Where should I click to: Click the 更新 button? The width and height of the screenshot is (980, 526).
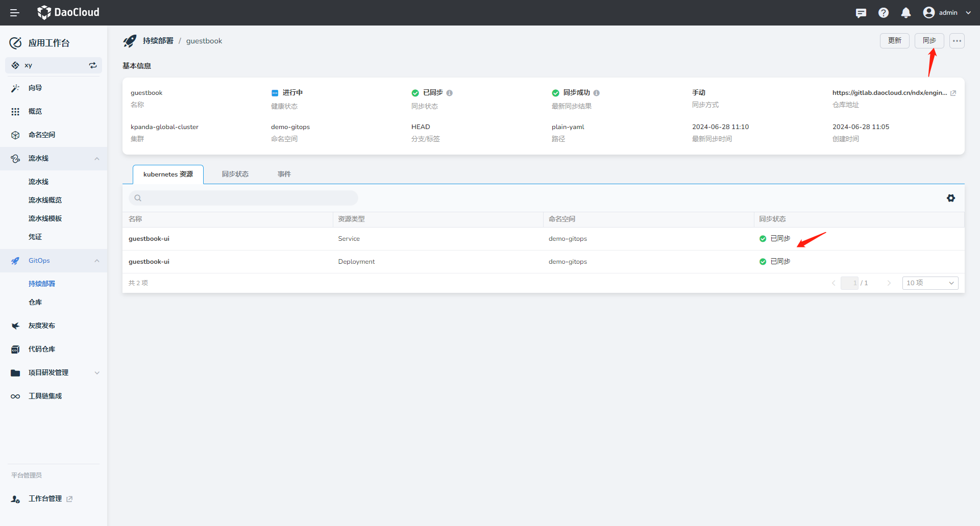(894, 41)
